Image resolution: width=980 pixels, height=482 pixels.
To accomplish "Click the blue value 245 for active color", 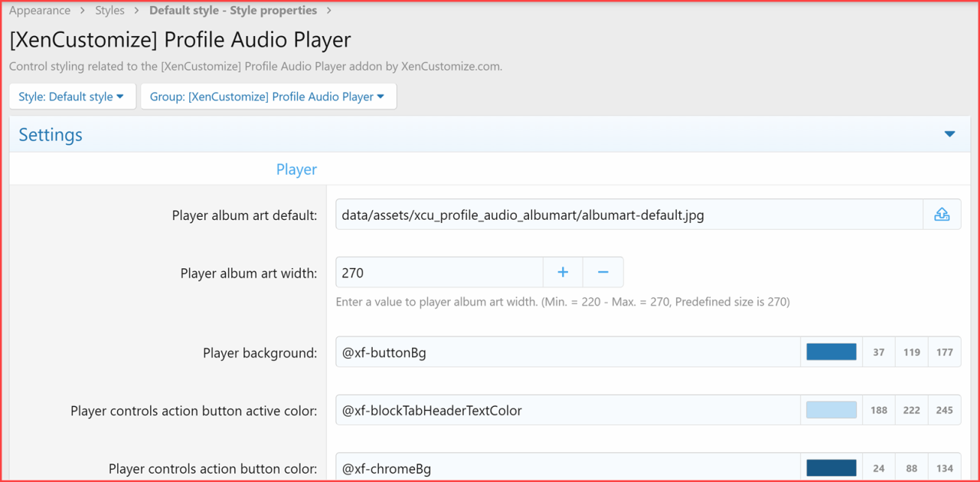I will click(x=944, y=409).
